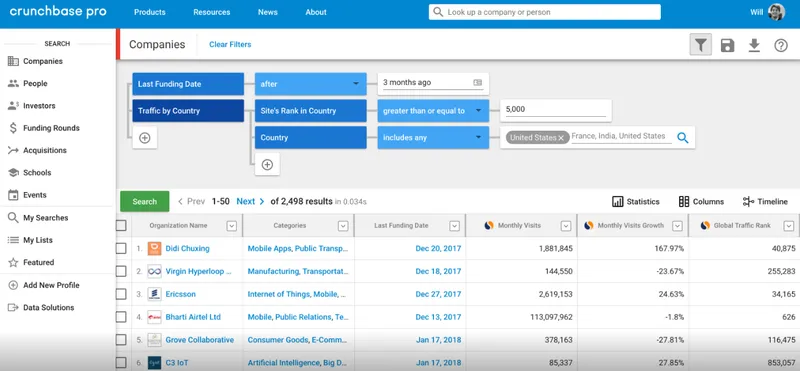The height and width of the screenshot is (371, 800).
Task: Click the download export icon
Action: [754, 45]
